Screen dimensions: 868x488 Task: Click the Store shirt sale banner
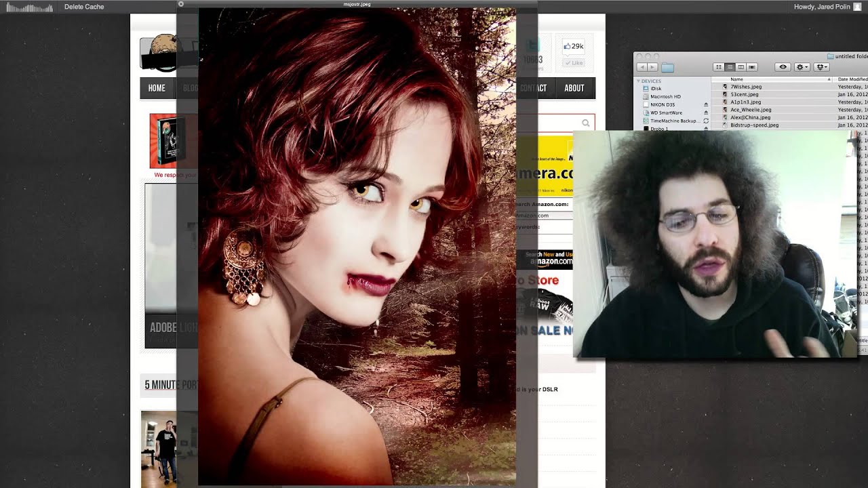[545, 305]
